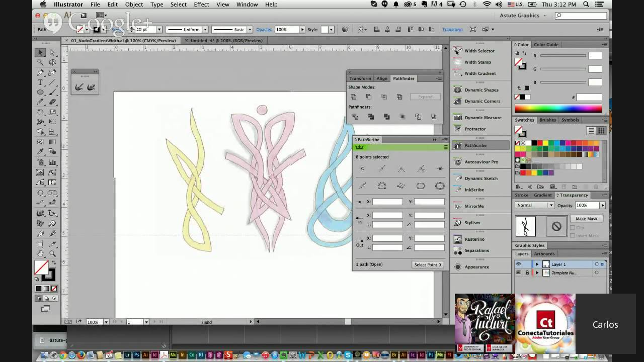Open the stroke weight dropdown

point(159,30)
